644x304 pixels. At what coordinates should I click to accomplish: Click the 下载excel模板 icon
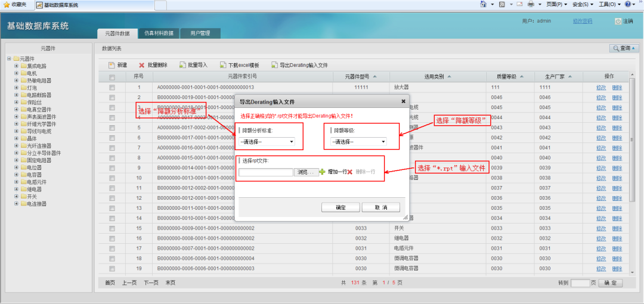(222, 65)
